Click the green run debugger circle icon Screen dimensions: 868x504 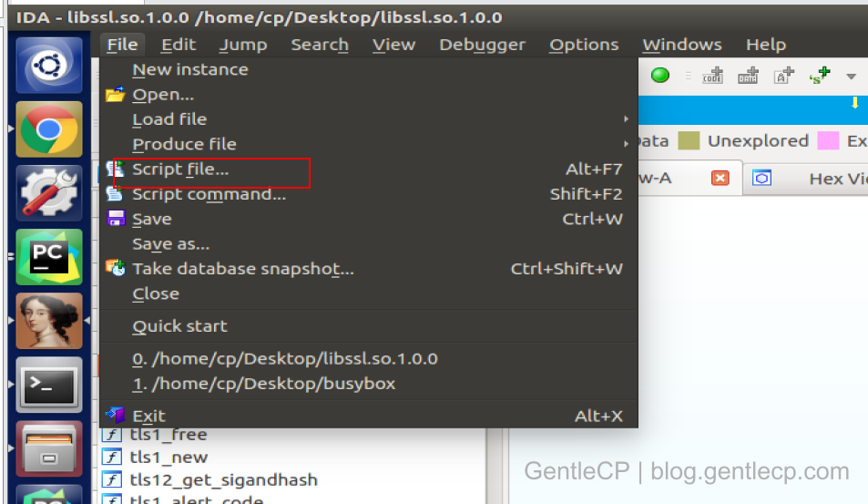point(659,76)
